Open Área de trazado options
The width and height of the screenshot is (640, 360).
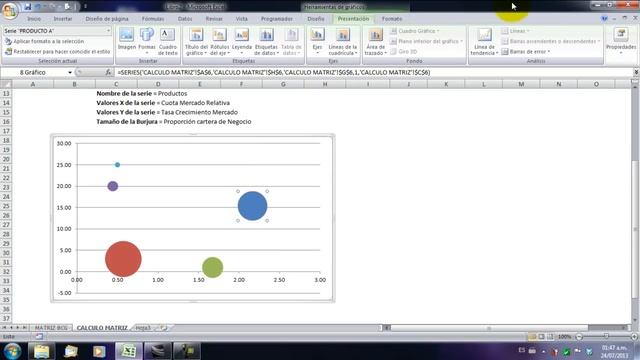tap(375, 42)
